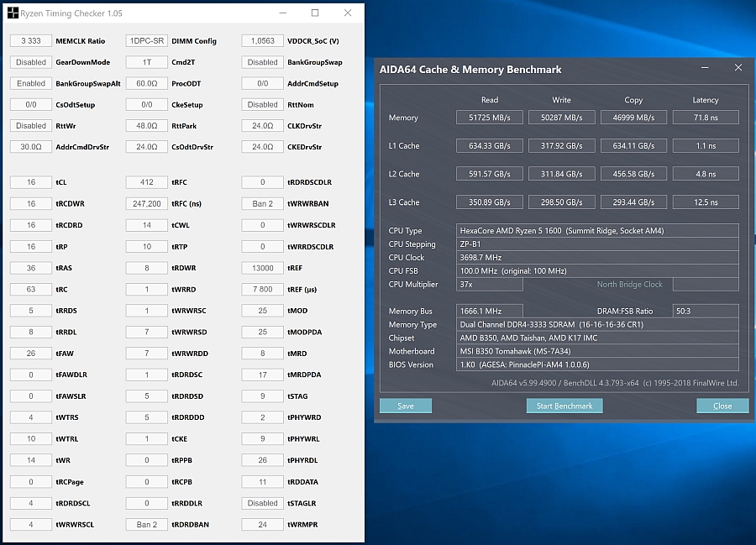Click tRAS value field 36

click(x=31, y=268)
